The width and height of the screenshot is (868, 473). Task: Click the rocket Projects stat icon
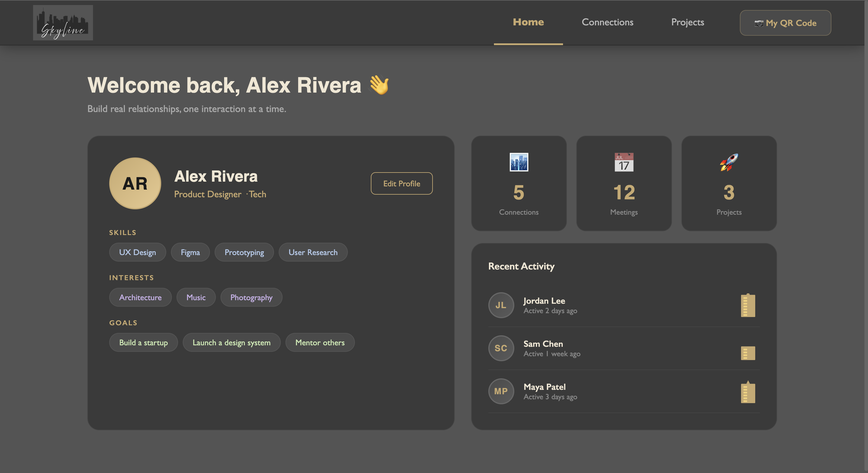click(x=729, y=162)
